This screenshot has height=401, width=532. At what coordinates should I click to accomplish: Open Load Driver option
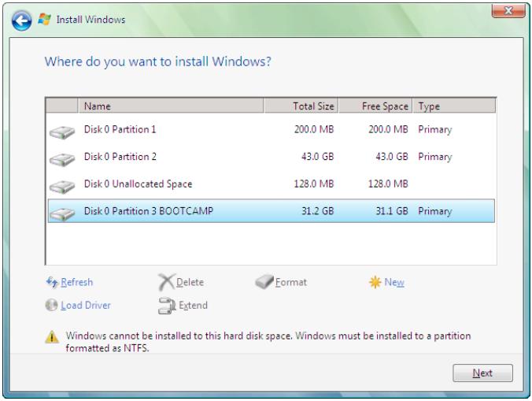(86, 305)
